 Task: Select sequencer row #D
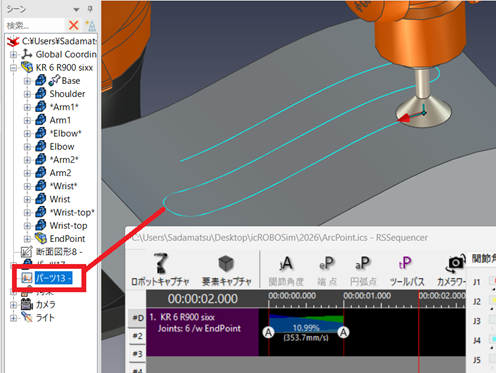pyautogui.click(x=138, y=318)
